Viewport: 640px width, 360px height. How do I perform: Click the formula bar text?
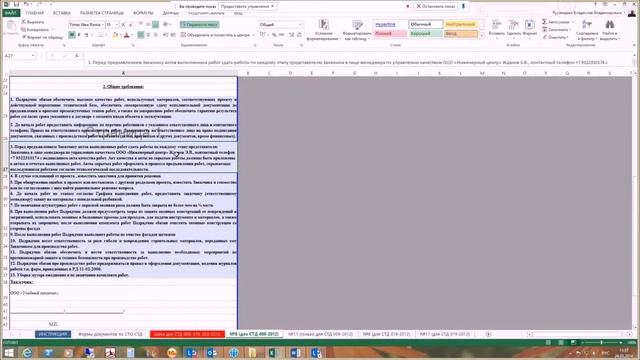point(347,62)
